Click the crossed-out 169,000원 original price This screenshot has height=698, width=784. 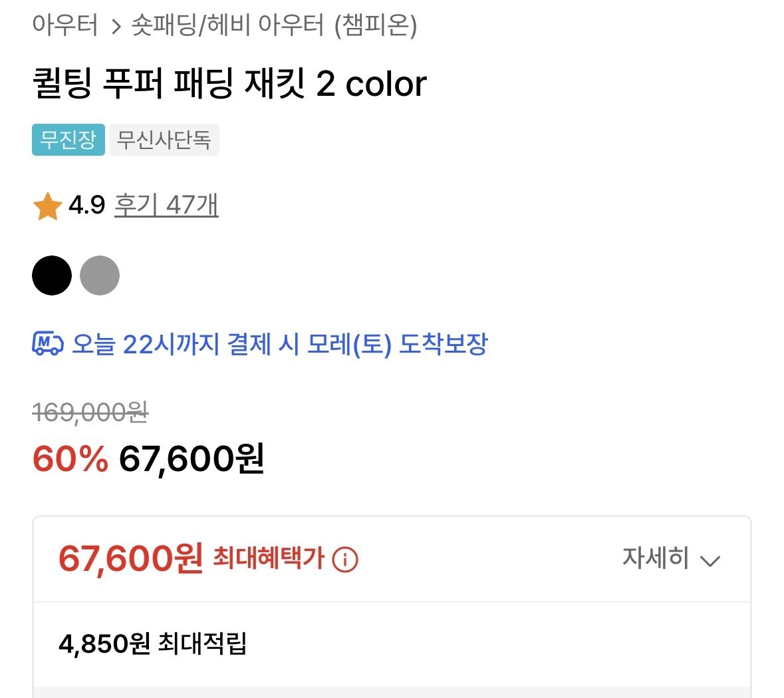90,413
